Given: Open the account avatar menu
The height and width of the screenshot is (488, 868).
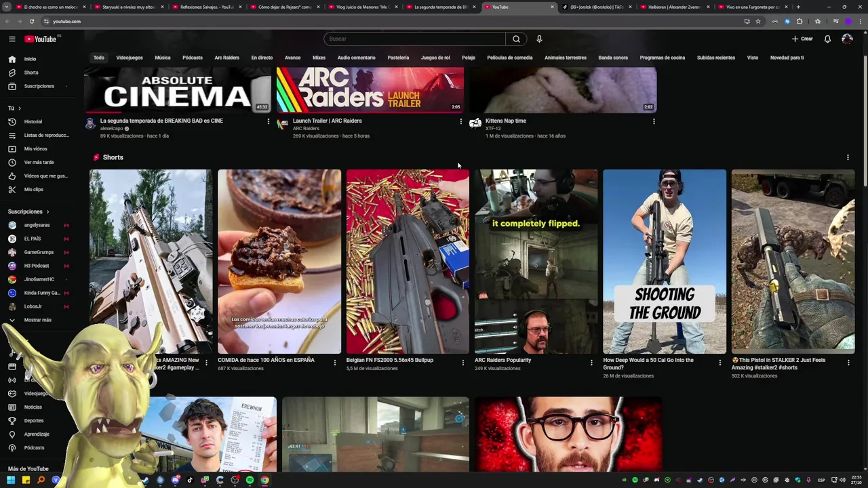Looking at the screenshot, I should [847, 39].
